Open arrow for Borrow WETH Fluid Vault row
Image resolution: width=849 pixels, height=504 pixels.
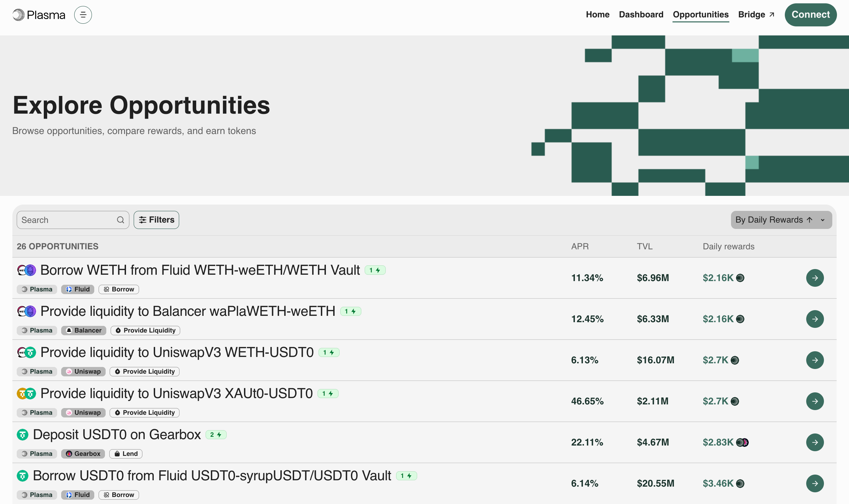[814, 278]
